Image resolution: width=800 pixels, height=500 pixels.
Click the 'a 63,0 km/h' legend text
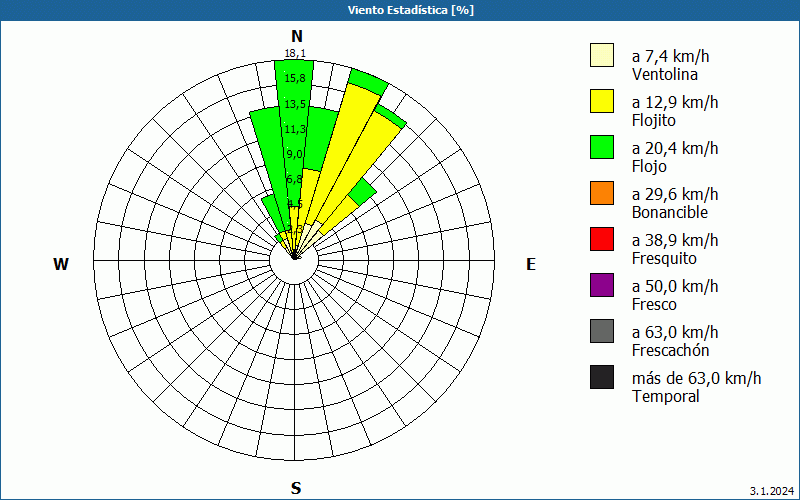[x=675, y=332]
